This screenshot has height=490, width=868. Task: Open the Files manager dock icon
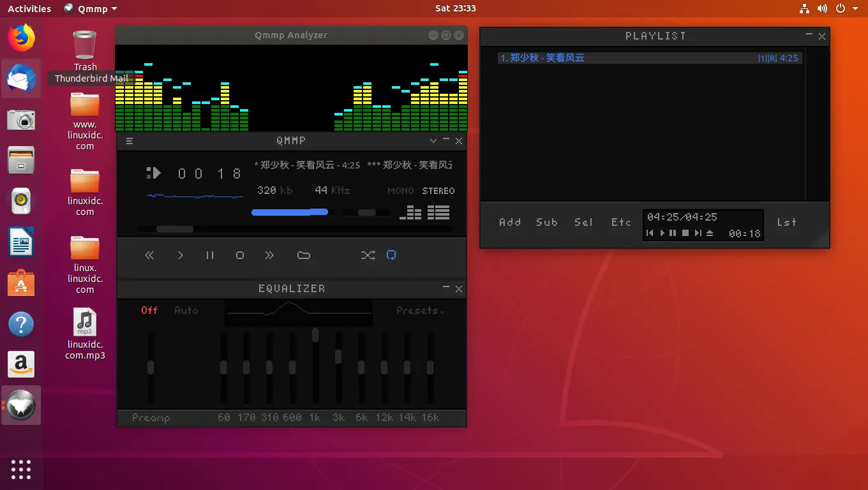coord(21,160)
